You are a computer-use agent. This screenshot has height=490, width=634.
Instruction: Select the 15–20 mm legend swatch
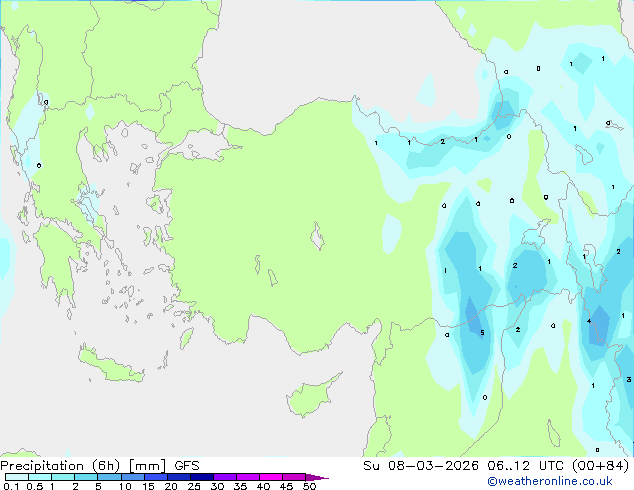pyautogui.click(x=155, y=477)
